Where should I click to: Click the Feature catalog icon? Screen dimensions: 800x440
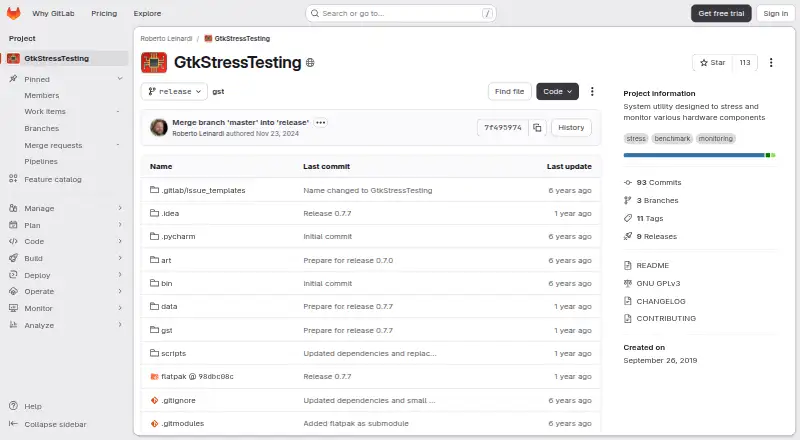click(13, 179)
